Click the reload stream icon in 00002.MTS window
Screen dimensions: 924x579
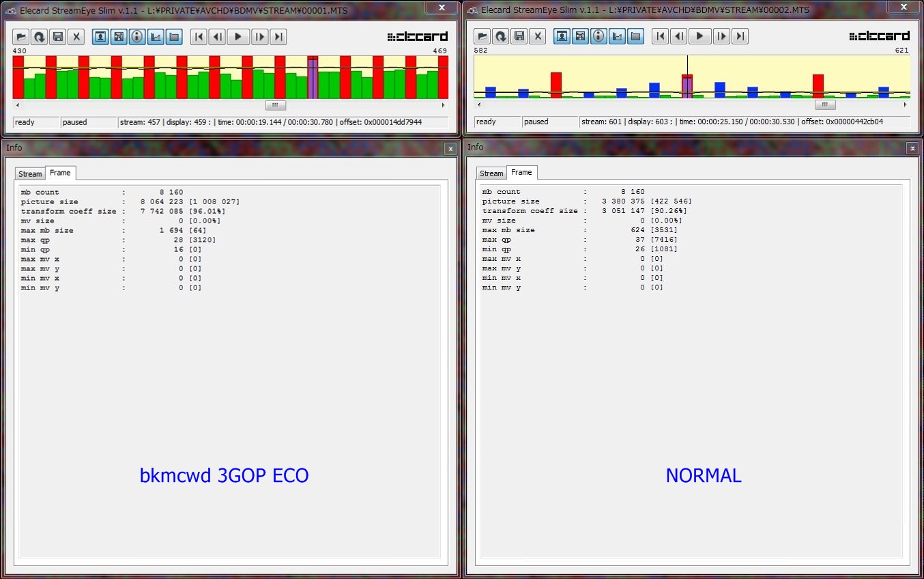tap(501, 36)
